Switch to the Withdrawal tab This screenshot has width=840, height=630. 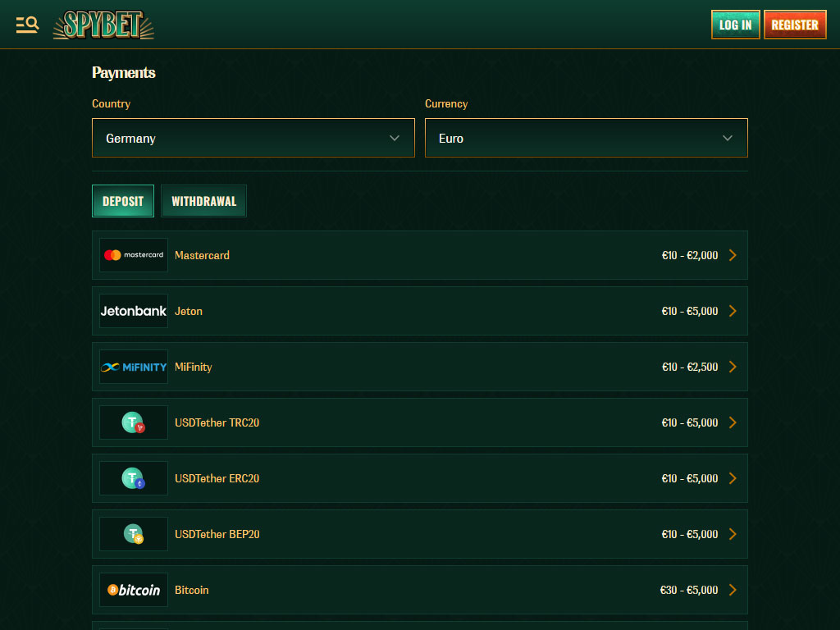(x=203, y=201)
